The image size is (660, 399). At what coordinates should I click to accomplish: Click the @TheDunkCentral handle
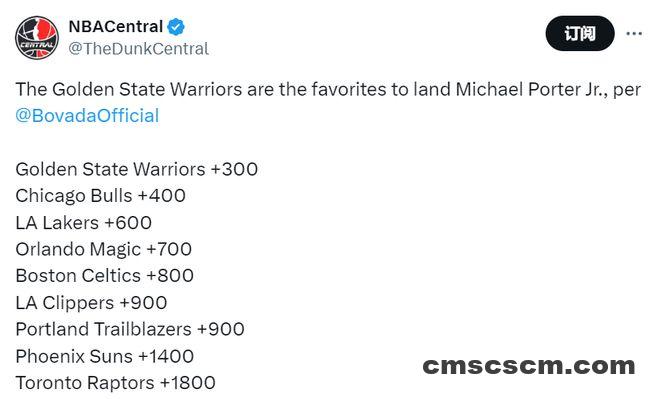click(x=138, y=48)
